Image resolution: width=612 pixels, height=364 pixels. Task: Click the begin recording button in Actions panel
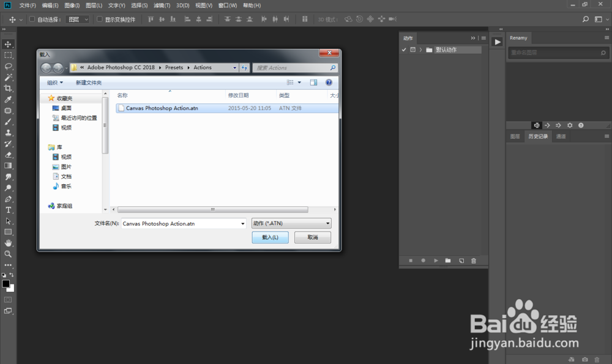pyautogui.click(x=423, y=261)
